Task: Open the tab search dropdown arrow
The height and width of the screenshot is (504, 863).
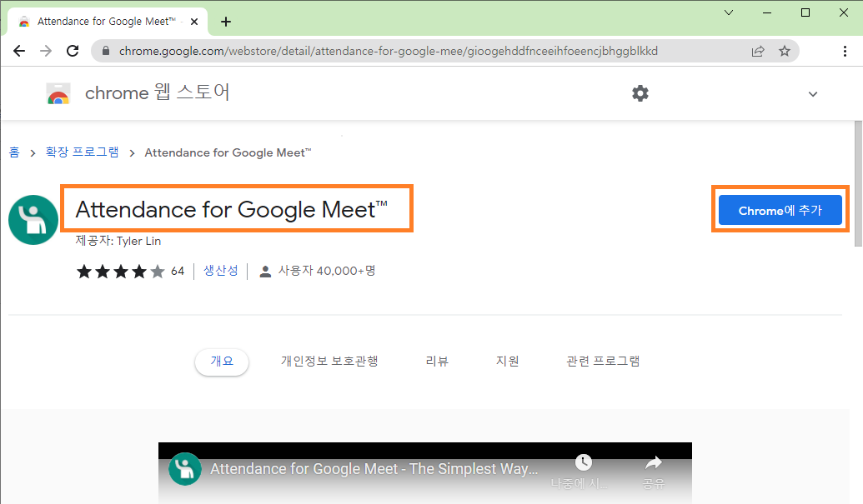Action: 729,12
